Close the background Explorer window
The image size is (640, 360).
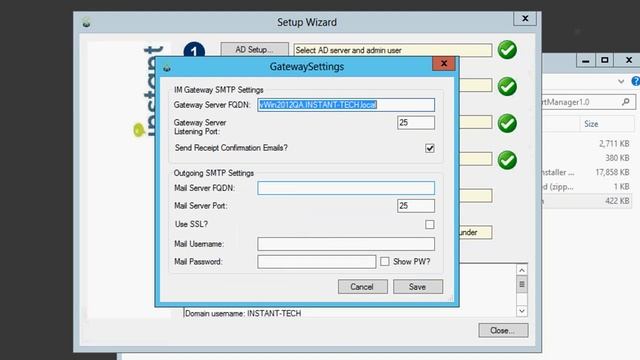click(629, 60)
